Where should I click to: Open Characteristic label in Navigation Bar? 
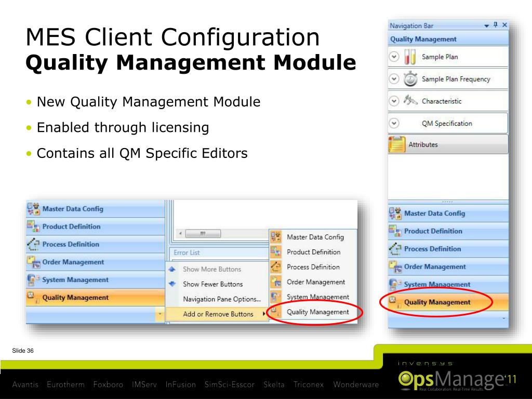[x=442, y=101]
